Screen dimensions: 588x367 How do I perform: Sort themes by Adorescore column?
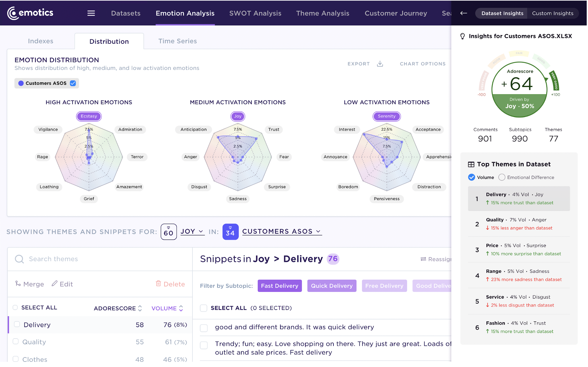pyautogui.click(x=118, y=308)
